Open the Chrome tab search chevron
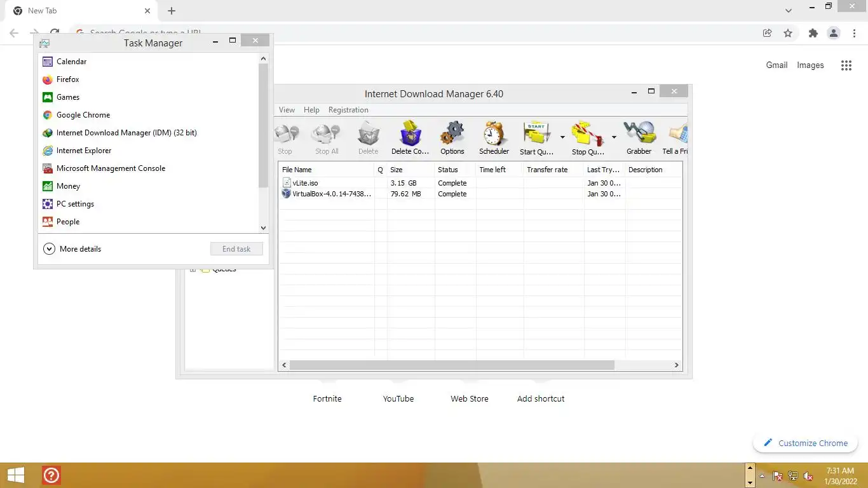The image size is (868, 488). tap(789, 10)
